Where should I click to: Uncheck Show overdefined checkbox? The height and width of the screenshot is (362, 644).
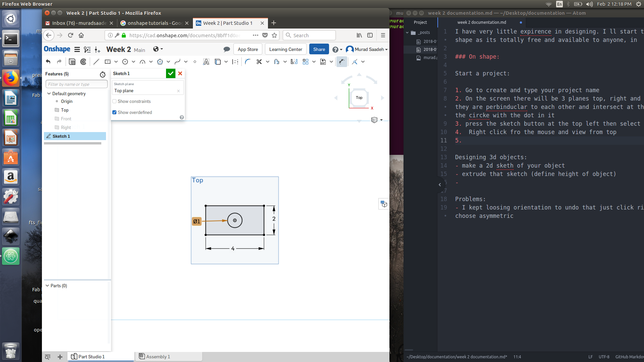(114, 112)
